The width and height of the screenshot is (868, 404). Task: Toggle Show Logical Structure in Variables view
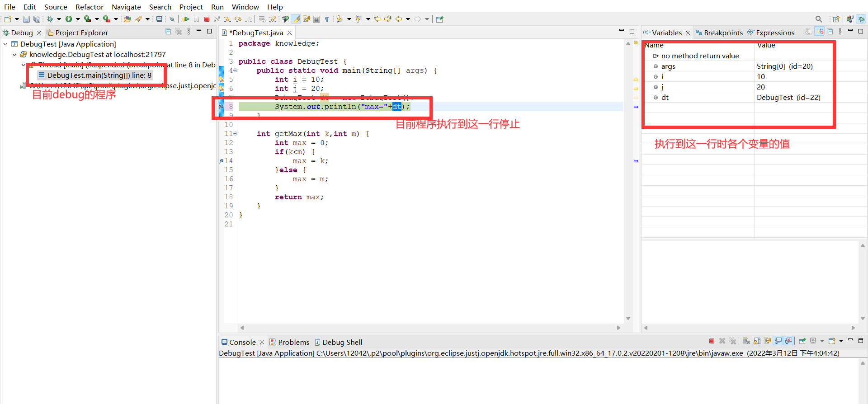coord(819,32)
